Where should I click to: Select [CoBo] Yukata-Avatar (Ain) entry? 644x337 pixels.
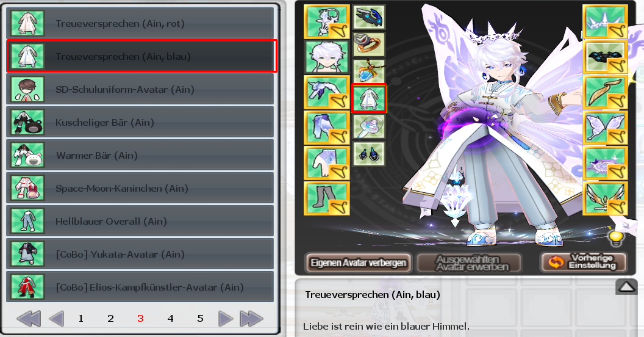pyautogui.click(x=140, y=254)
